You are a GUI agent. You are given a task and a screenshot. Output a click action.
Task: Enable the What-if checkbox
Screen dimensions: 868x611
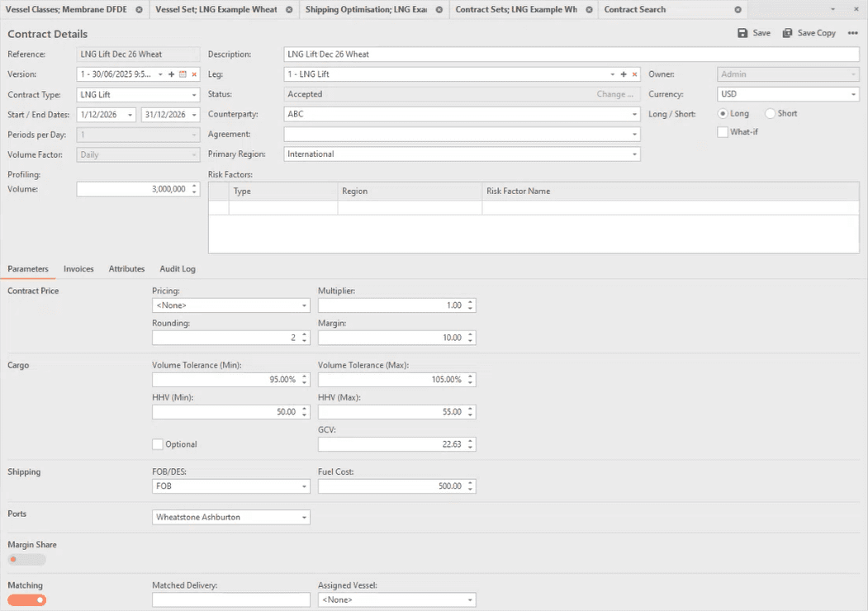click(x=723, y=132)
